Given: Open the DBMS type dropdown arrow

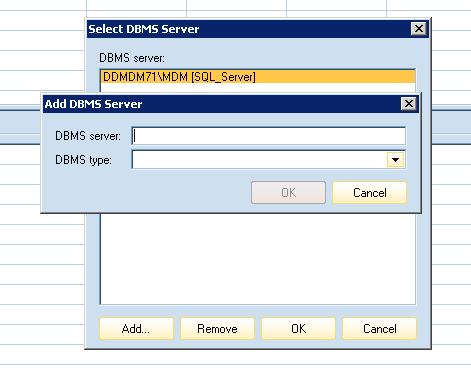Looking at the screenshot, I should pos(396,160).
